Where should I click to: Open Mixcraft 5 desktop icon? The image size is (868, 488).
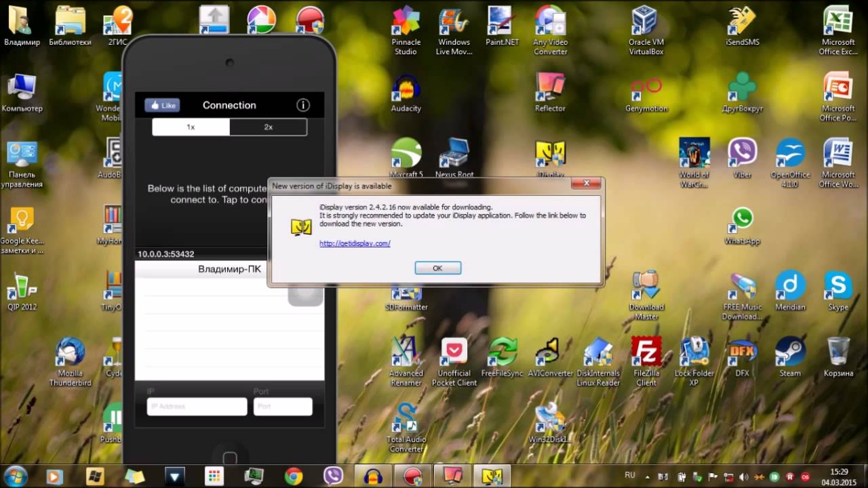[x=406, y=159]
